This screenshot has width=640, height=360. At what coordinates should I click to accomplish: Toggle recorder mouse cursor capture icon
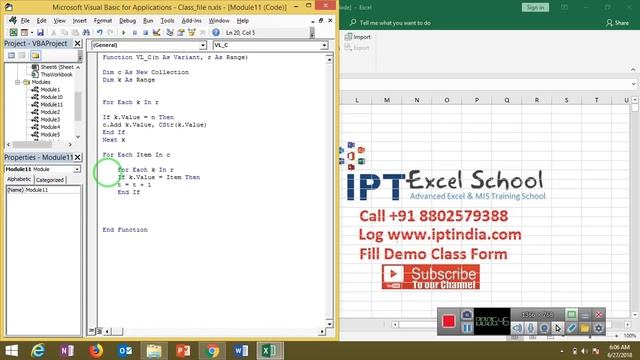(558, 328)
